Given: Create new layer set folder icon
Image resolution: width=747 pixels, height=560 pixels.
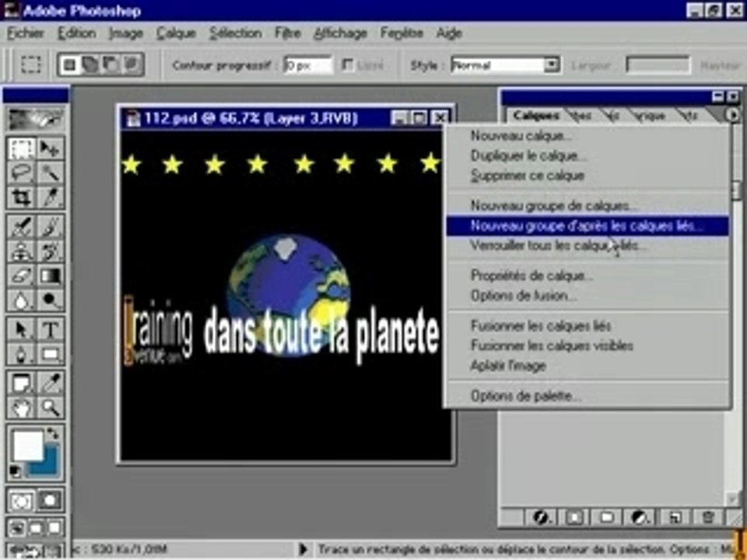Looking at the screenshot, I should coord(606,516).
